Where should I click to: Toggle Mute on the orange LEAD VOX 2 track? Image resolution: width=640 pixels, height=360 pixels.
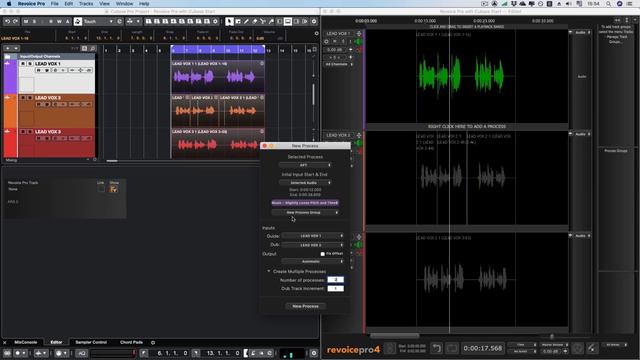pyautogui.click(x=23, y=98)
